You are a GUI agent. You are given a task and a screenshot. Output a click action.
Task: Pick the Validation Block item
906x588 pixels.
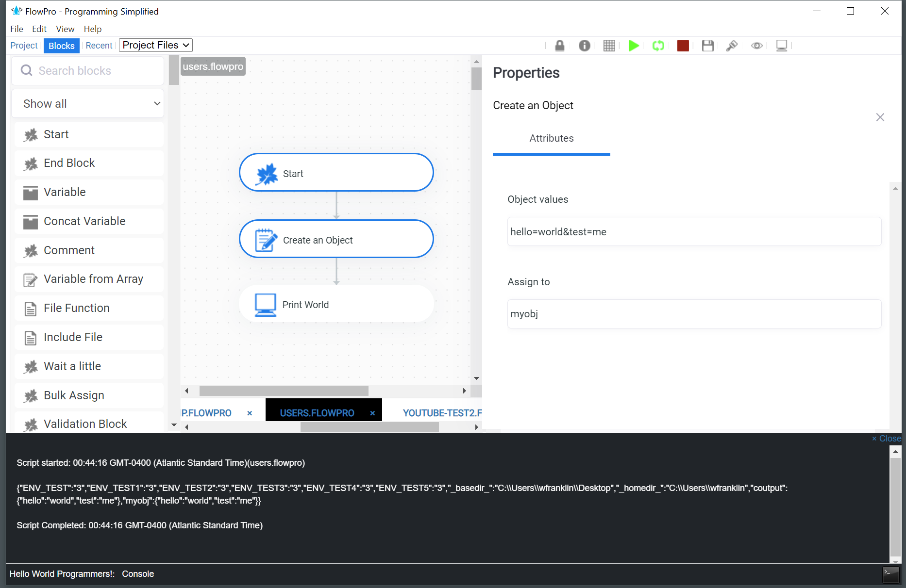[x=89, y=423]
